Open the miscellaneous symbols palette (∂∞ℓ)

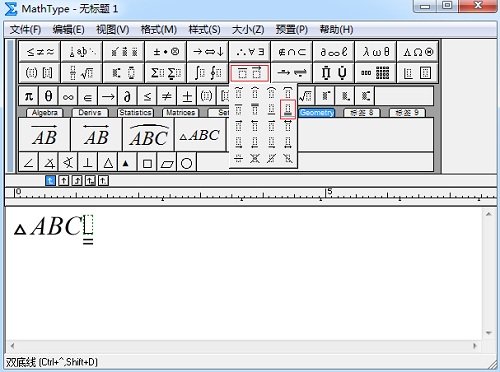pos(334,52)
